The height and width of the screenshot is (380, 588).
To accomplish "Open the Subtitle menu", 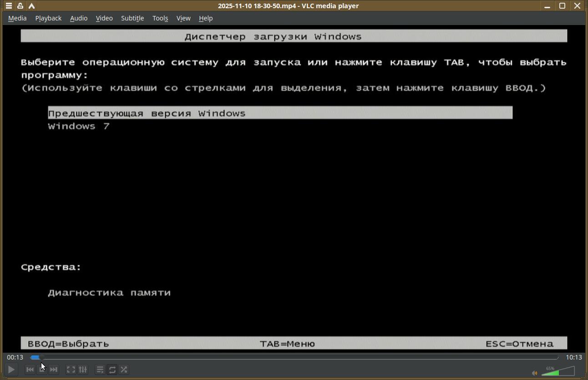I will (x=132, y=18).
